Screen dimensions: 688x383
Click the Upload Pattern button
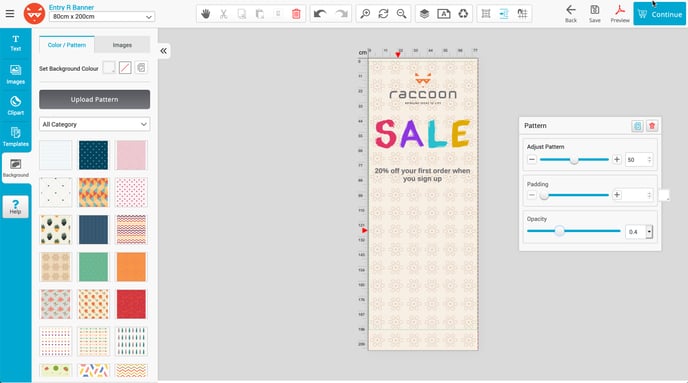click(x=94, y=100)
